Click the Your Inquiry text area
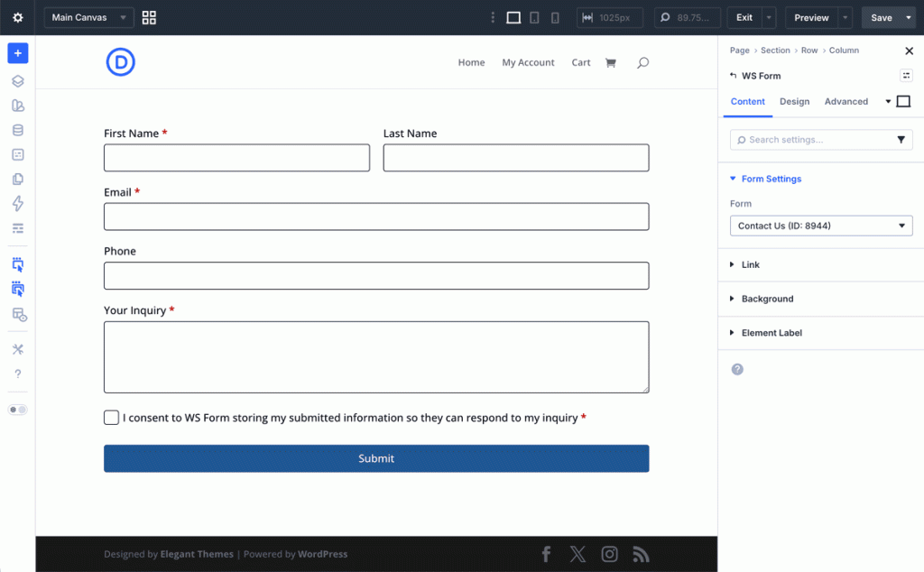 pyautogui.click(x=376, y=357)
